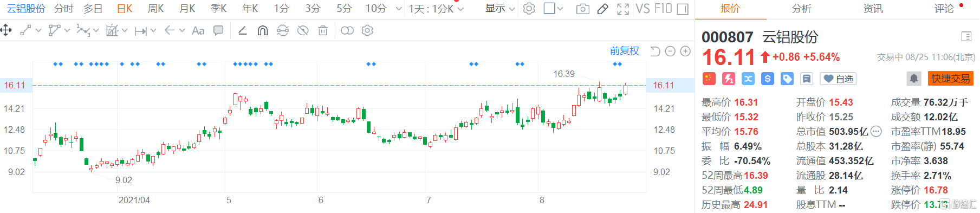Delete drawings with the trash icon
Screen dimensions: 980x213
(x=323, y=30)
